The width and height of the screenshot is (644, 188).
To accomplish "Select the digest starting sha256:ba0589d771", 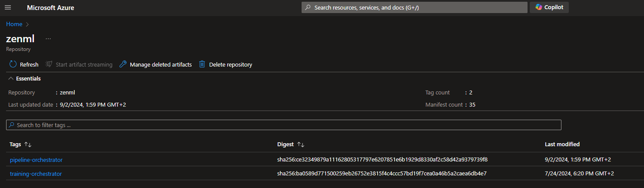I will (x=382, y=174).
